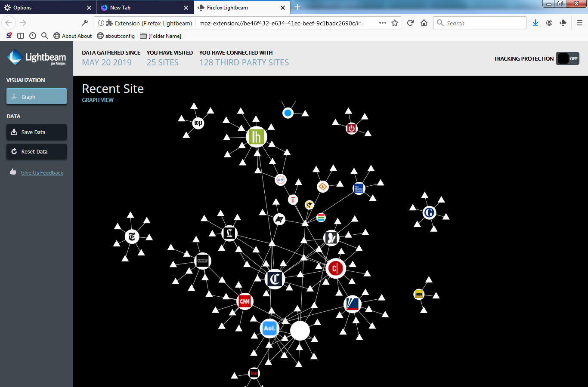
Task: Save the Lightbeam data
Action: pyautogui.click(x=37, y=132)
